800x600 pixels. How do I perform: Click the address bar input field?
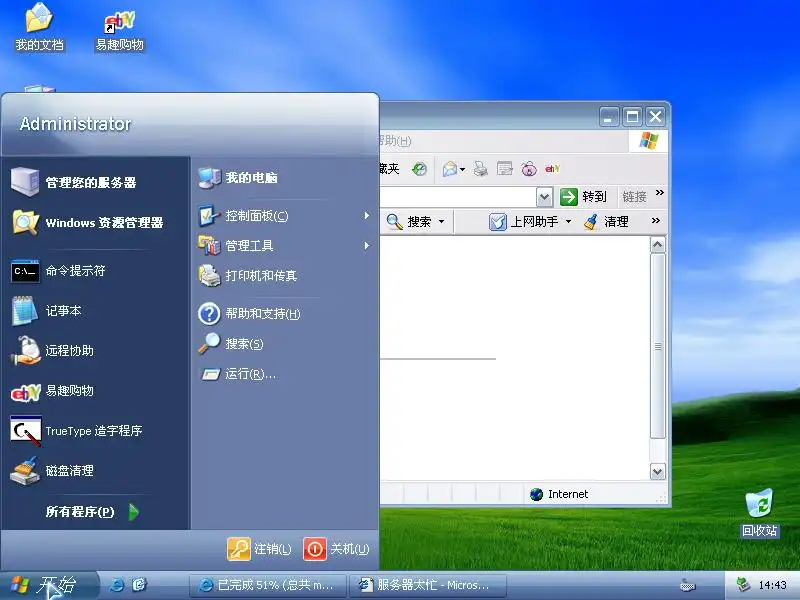[x=458, y=197]
